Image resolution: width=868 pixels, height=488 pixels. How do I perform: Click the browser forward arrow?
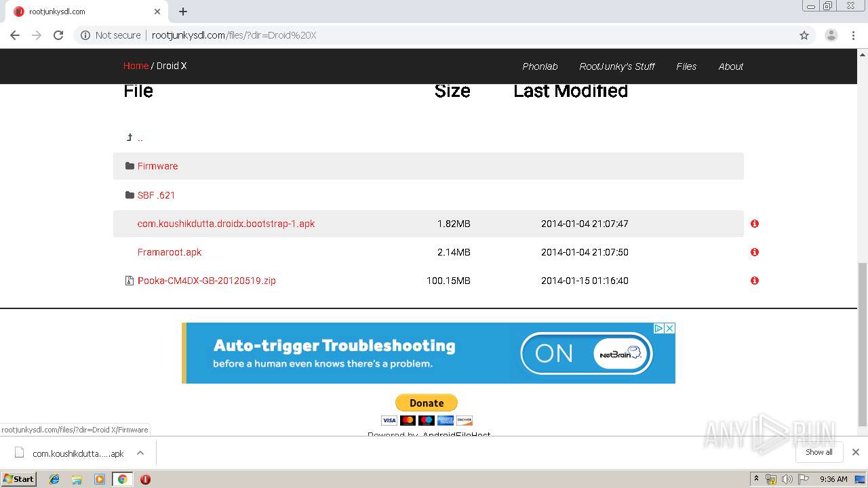37,35
